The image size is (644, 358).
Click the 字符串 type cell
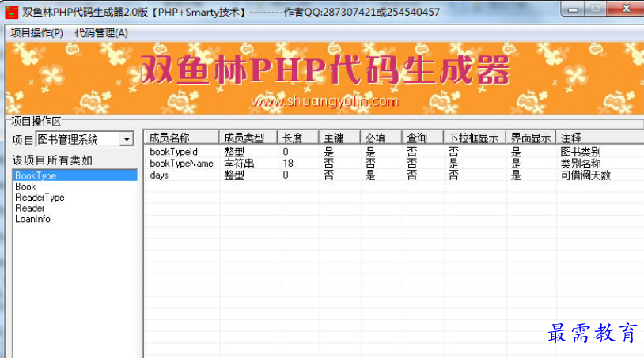point(239,164)
